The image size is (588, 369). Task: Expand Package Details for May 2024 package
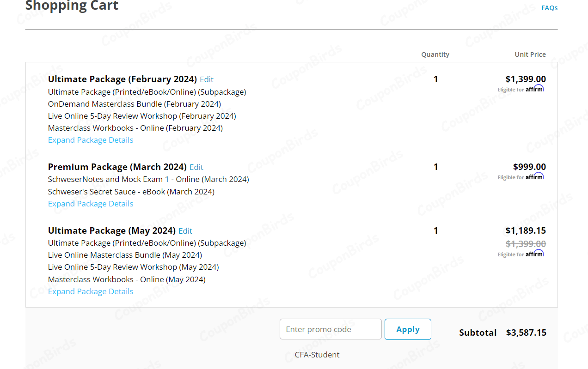click(x=91, y=291)
